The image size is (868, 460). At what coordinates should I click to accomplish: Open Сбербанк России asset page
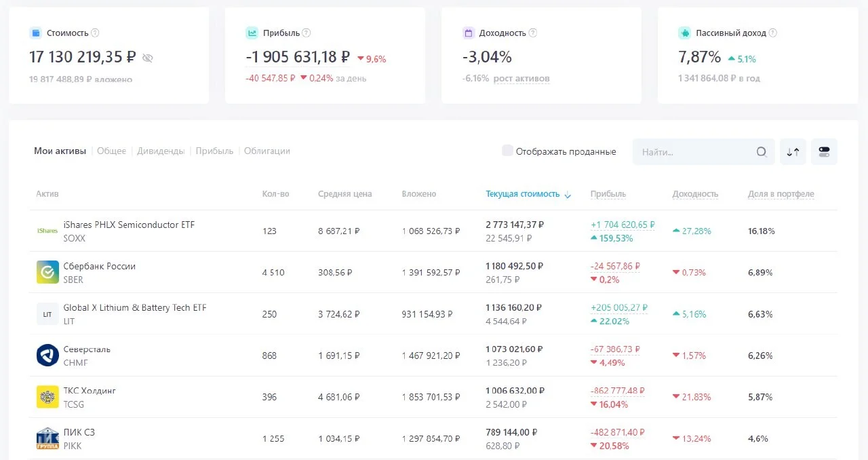[99, 266]
